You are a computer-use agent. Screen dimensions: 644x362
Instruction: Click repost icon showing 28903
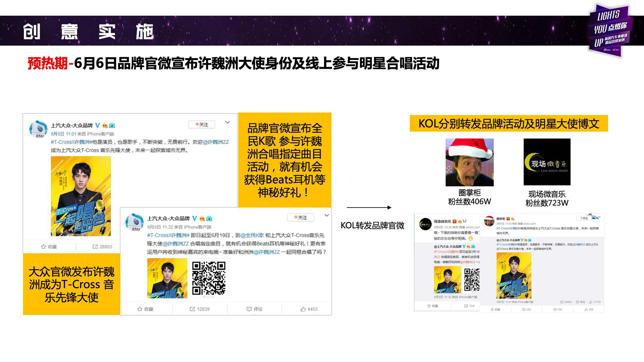click(x=95, y=247)
